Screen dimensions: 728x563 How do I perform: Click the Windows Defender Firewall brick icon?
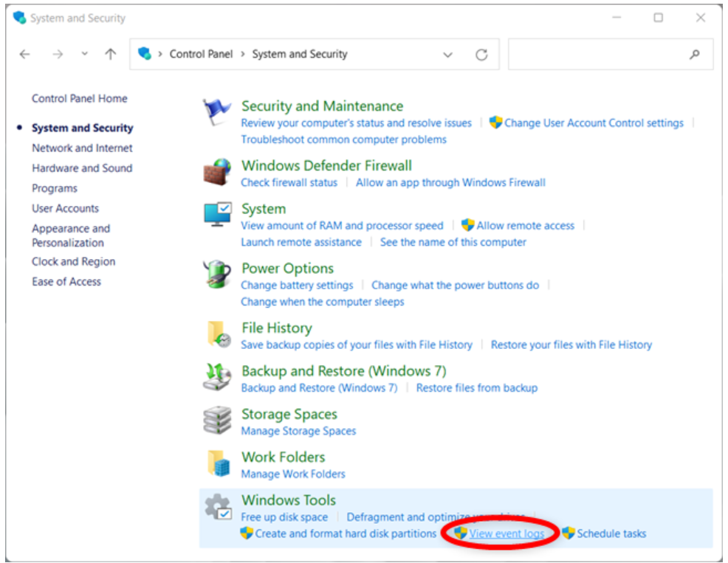point(218,173)
